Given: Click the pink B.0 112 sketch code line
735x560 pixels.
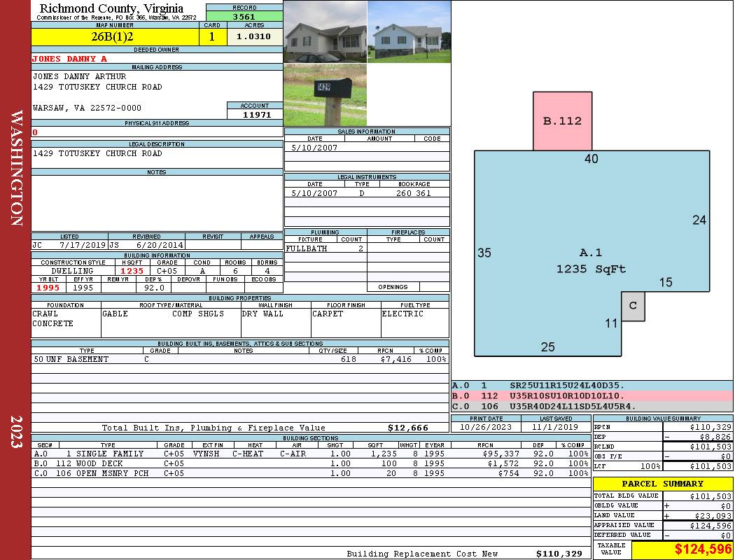Looking at the screenshot, I should (x=591, y=396).
